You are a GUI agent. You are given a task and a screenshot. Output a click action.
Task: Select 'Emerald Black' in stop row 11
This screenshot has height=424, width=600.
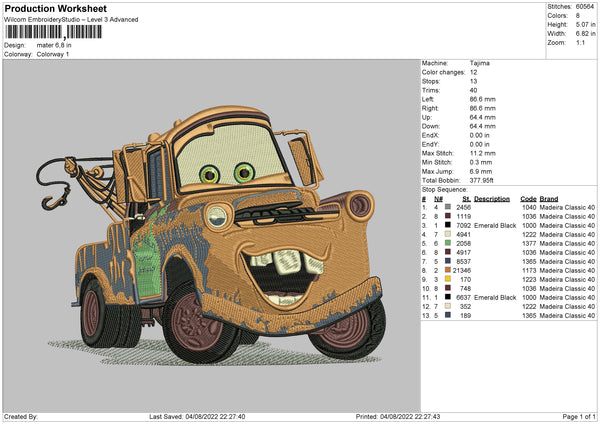pos(495,297)
